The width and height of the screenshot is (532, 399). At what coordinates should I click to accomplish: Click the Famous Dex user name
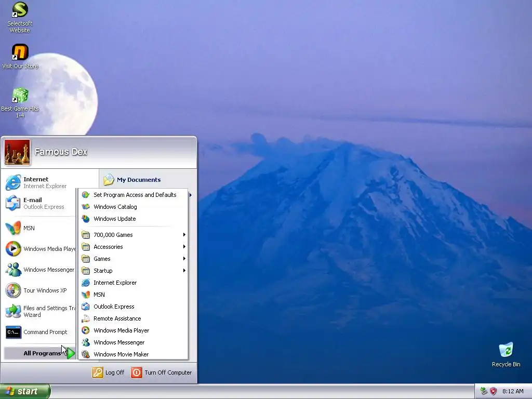point(61,152)
